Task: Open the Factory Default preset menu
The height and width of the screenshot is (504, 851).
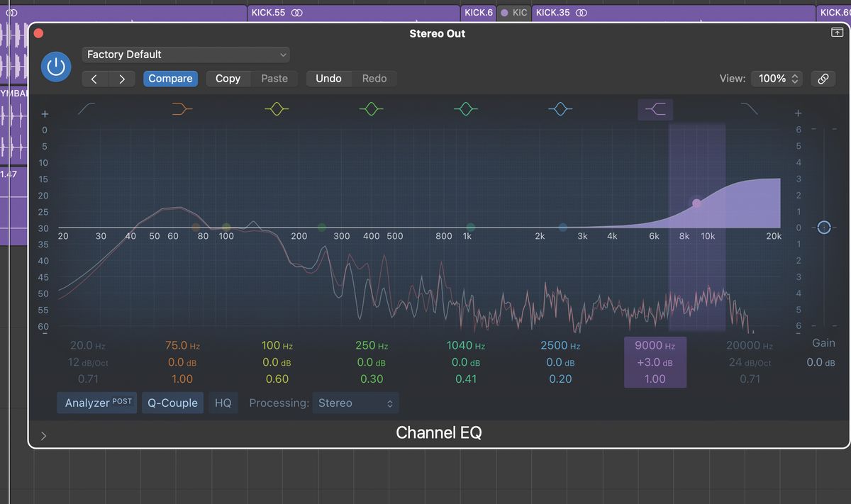Action: tap(186, 54)
